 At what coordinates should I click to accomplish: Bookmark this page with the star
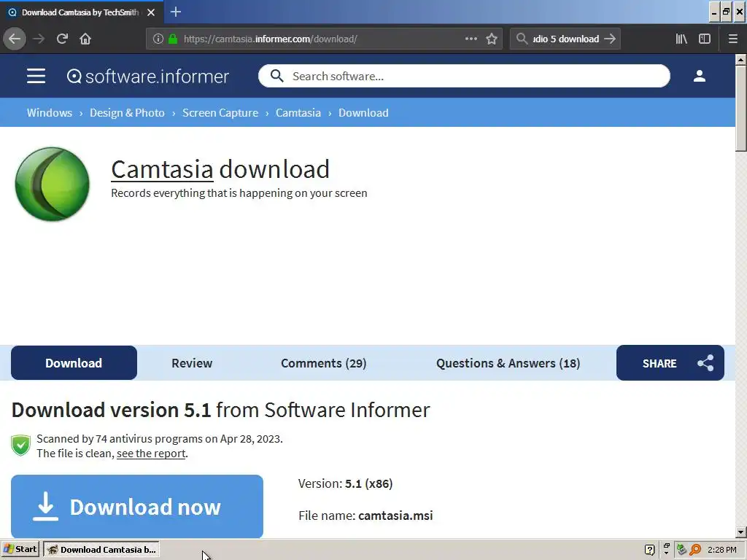click(492, 39)
